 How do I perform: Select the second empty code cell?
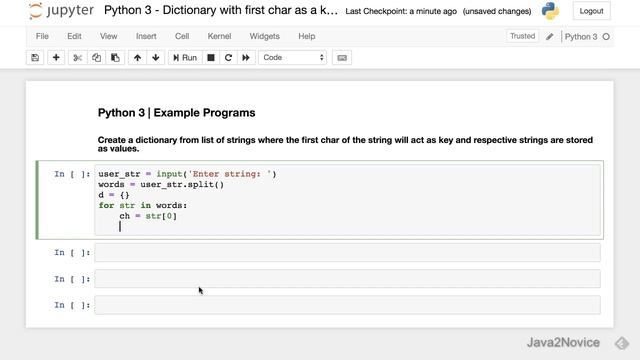tap(347, 253)
